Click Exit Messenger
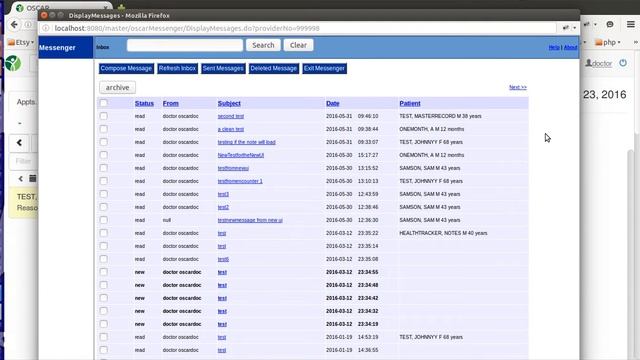 point(324,69)
